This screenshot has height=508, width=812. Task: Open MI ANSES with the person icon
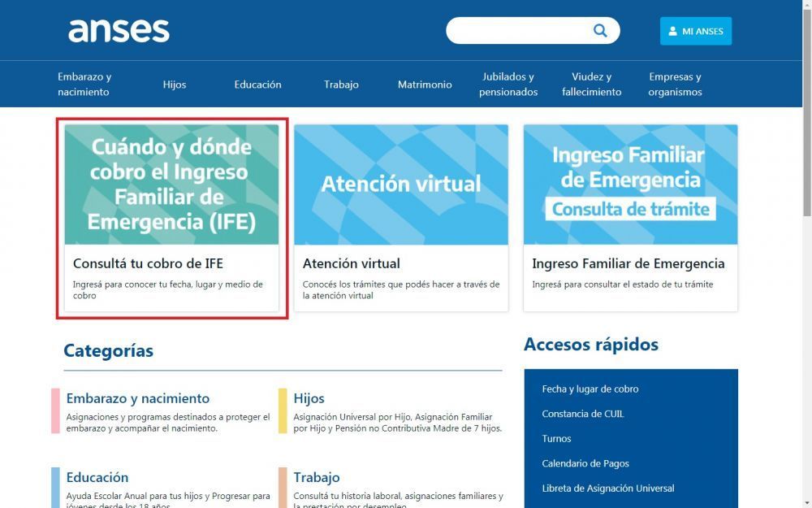coord(695,31)
